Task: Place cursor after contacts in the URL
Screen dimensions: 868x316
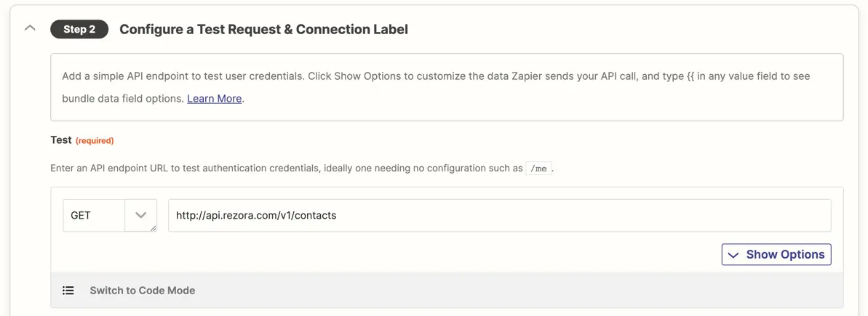Action: 337,216
